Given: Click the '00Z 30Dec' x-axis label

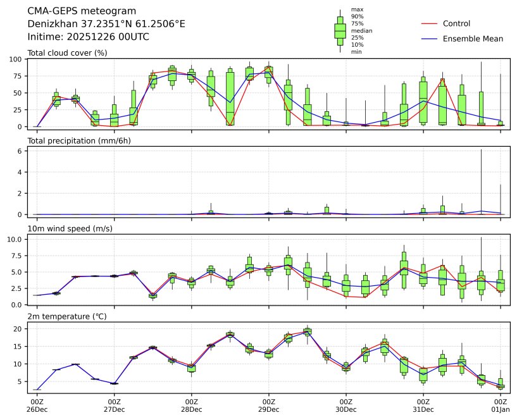Looking at the screenshot, I should click(x=346, y=405).
